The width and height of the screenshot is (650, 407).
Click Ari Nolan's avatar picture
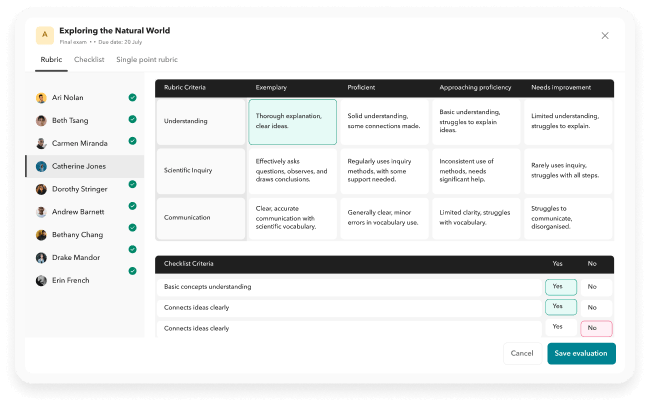pyautogui.click(x=41, y=98)
